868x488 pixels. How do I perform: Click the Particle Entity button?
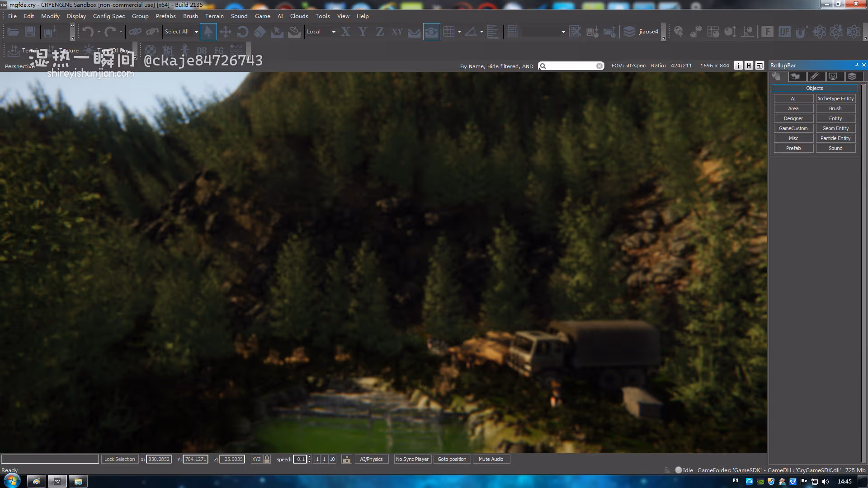835,138
